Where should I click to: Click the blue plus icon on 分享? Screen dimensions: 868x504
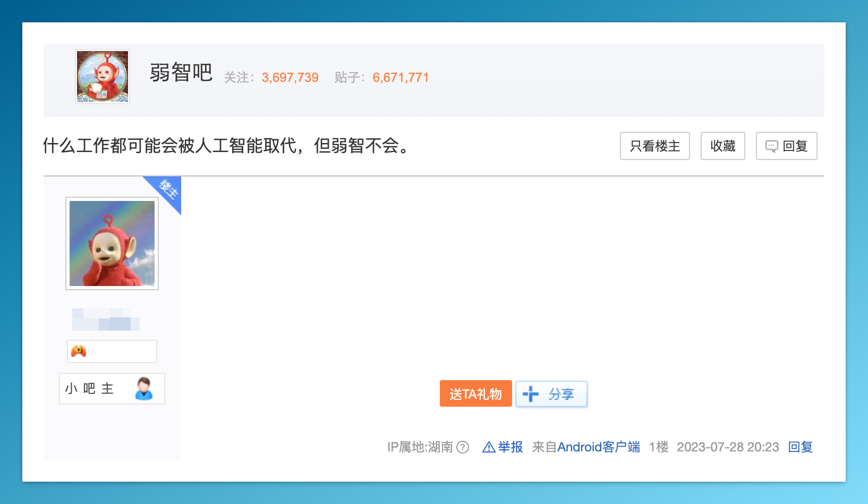pos(530,394)
